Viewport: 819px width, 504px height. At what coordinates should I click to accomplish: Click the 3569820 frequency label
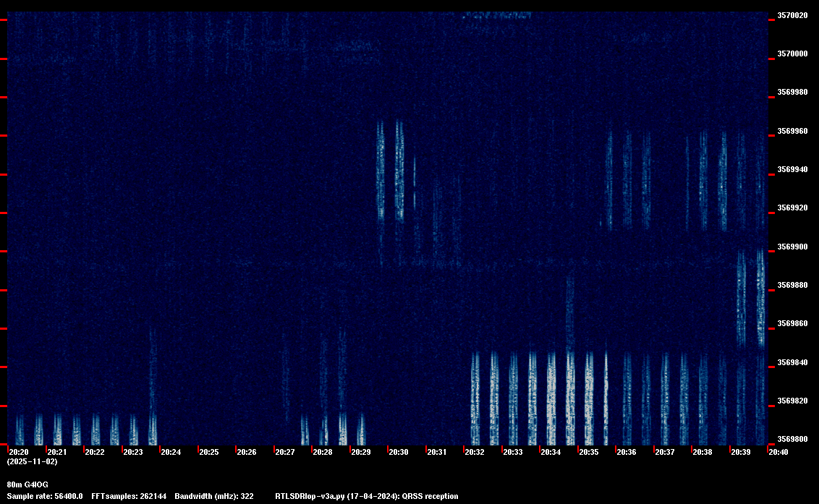click(792, 401)
